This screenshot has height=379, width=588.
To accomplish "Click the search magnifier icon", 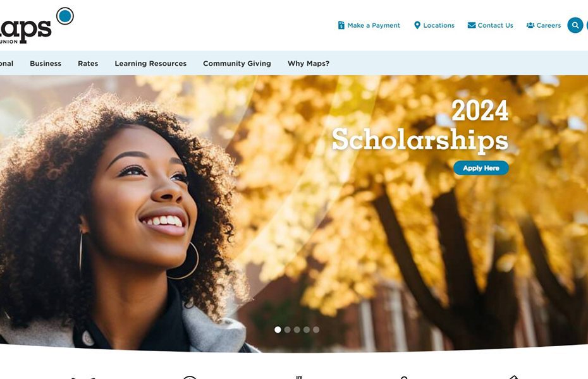I will click(575, 25).
